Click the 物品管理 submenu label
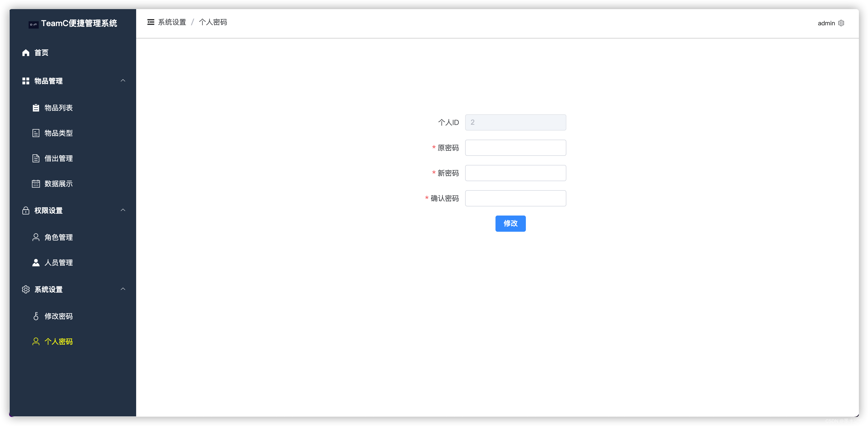 point(49,81)
